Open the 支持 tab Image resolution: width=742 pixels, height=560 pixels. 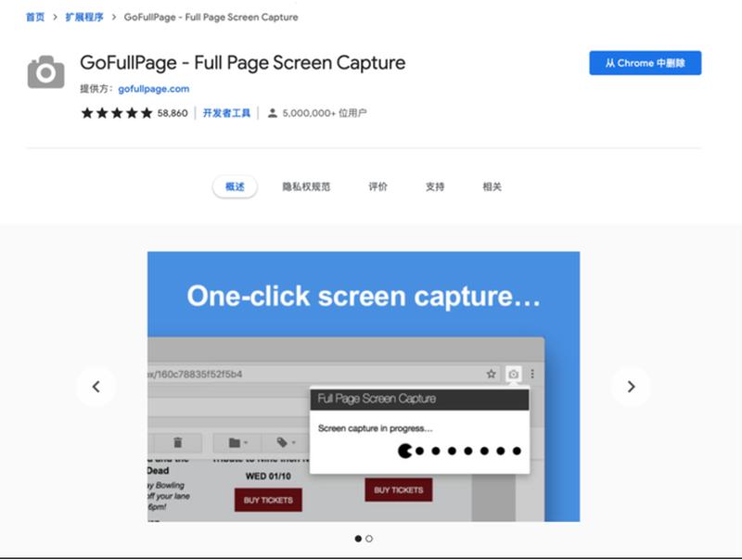point(435,187)
